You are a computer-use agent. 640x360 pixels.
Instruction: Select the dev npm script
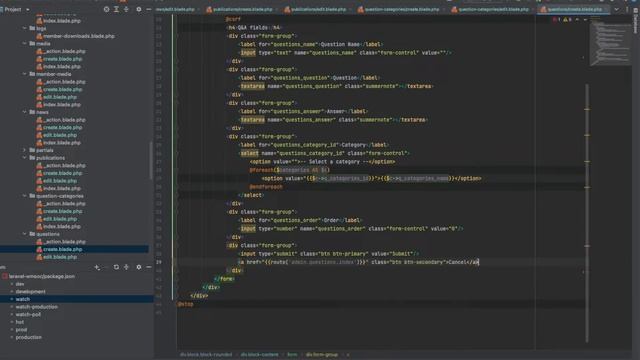(20, 284)
